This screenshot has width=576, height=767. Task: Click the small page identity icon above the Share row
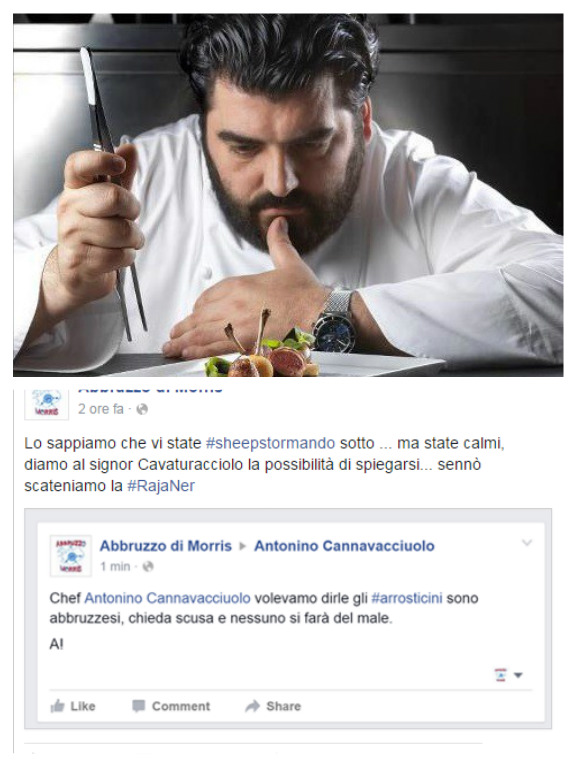pos(500,675)
